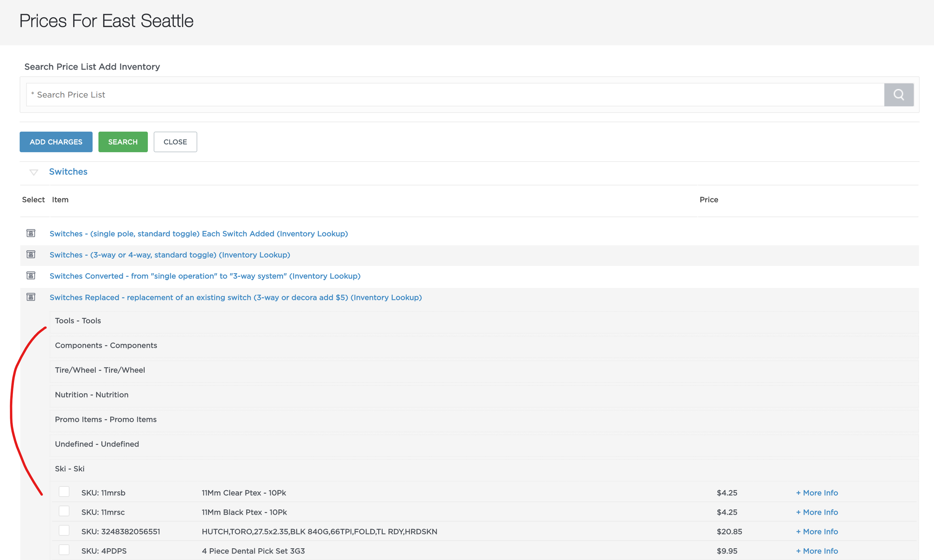Click the SKU: 3248382056551 label

coord(121,532)
